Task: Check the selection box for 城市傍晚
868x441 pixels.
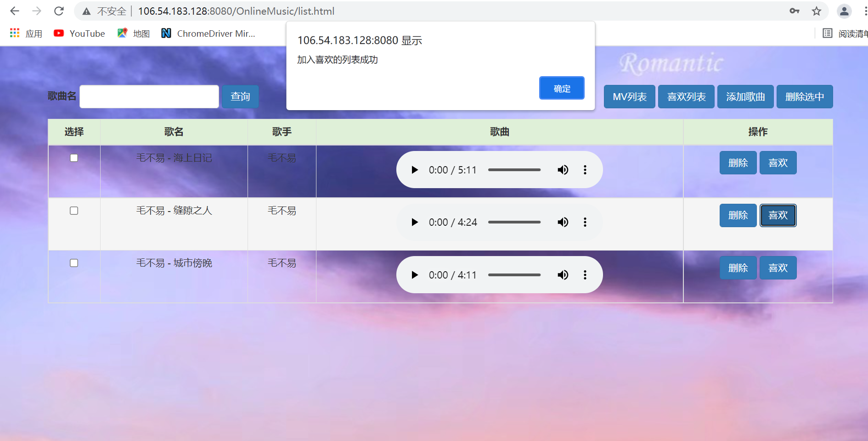Action: point(74,263)
